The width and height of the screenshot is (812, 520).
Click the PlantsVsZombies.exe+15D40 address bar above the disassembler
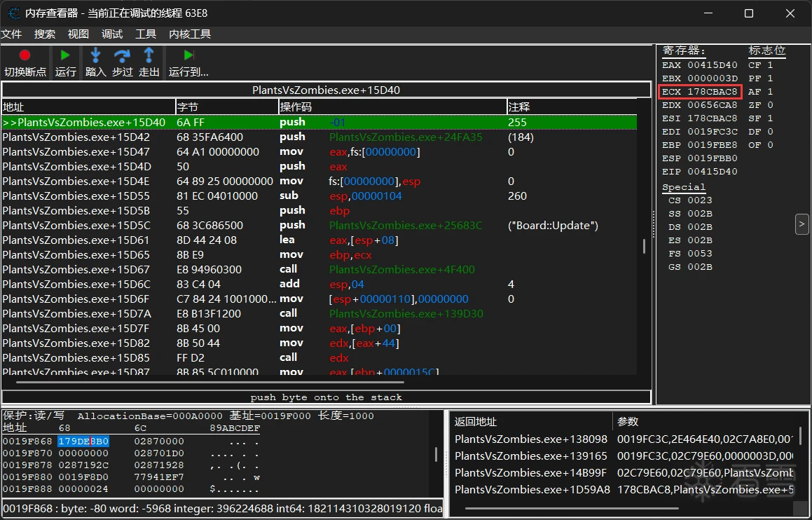coord(326,90)
